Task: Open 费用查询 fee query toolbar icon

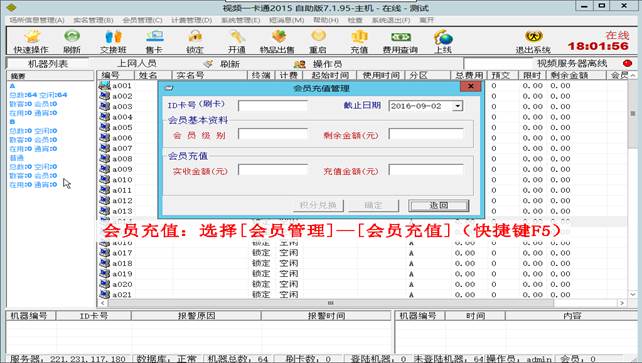Action: coord(400,41)
